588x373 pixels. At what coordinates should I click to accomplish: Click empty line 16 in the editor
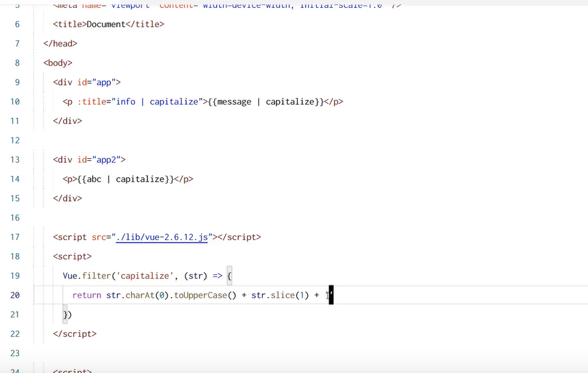point(310,218)
